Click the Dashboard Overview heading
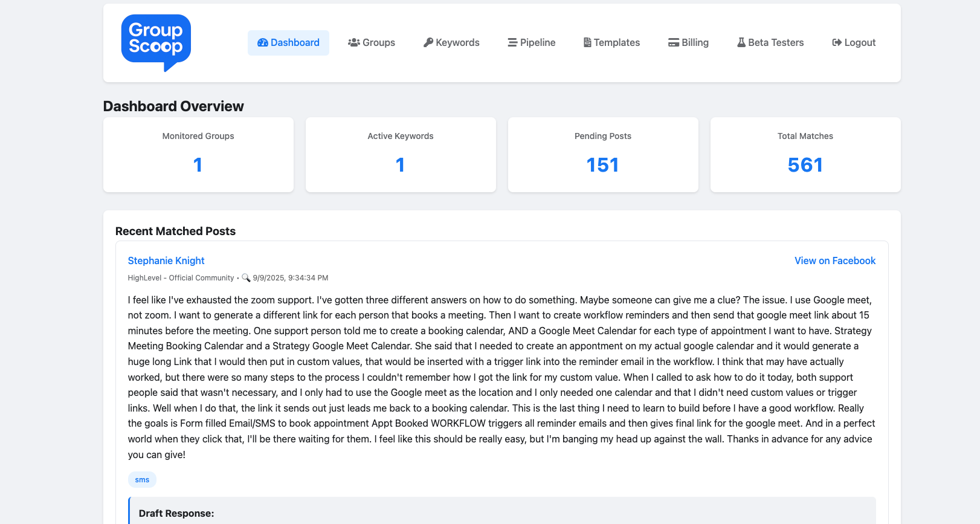Viewport: 980px width, 524px height. click(173, 106)
